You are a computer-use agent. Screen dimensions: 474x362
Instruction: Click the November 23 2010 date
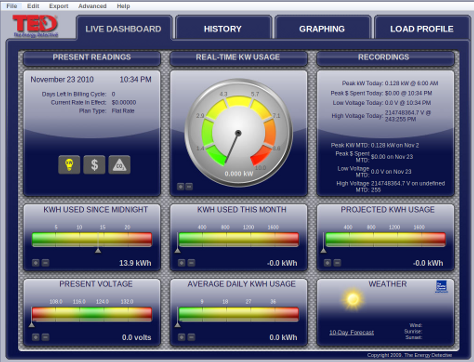click(62, 79)
